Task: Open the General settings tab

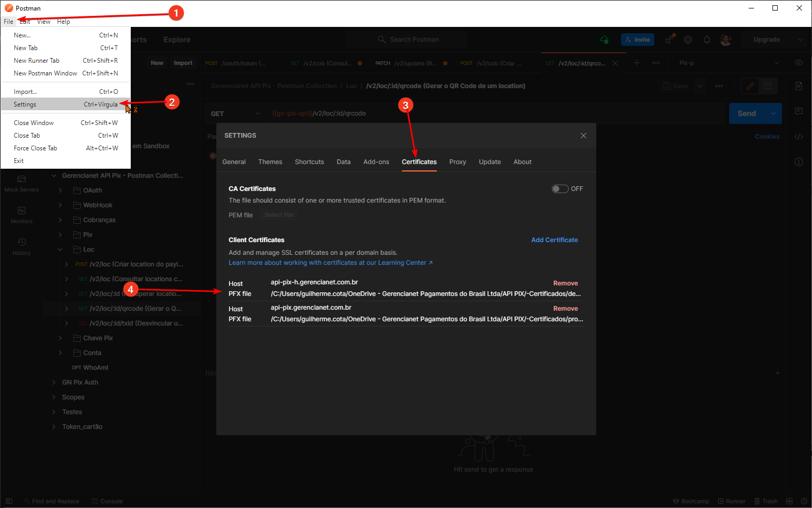Action: (234, 162)
